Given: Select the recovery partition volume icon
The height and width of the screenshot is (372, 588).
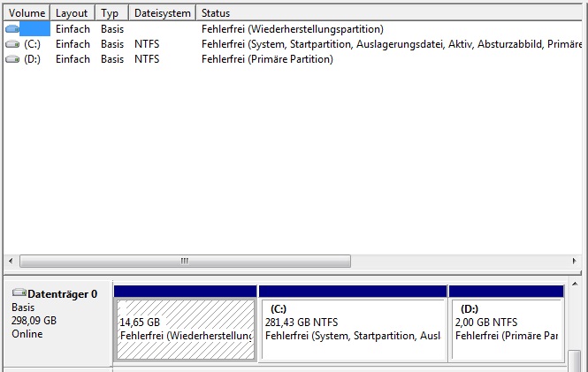Looking at the screenshot, I should coord(12,29).
